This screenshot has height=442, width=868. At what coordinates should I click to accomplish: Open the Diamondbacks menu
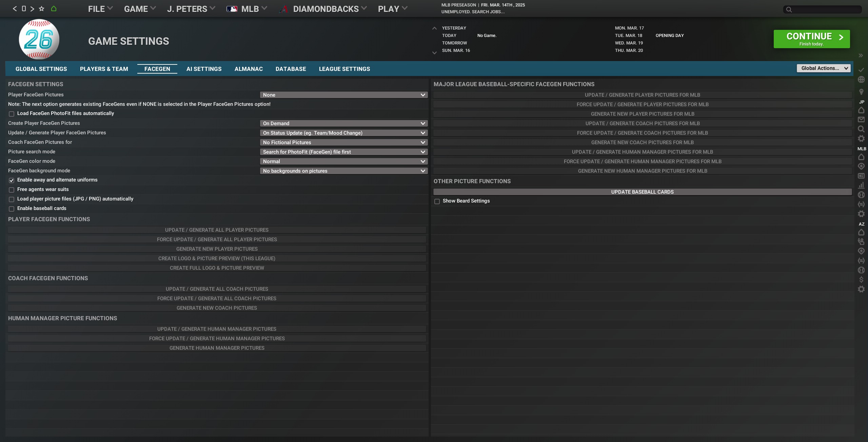(x=325, y=9)
